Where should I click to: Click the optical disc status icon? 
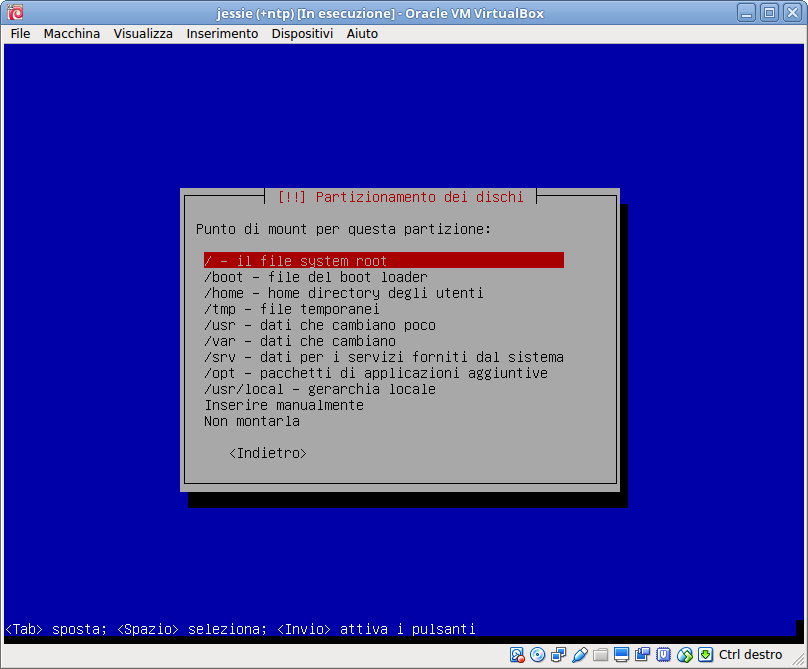(537, 655)
